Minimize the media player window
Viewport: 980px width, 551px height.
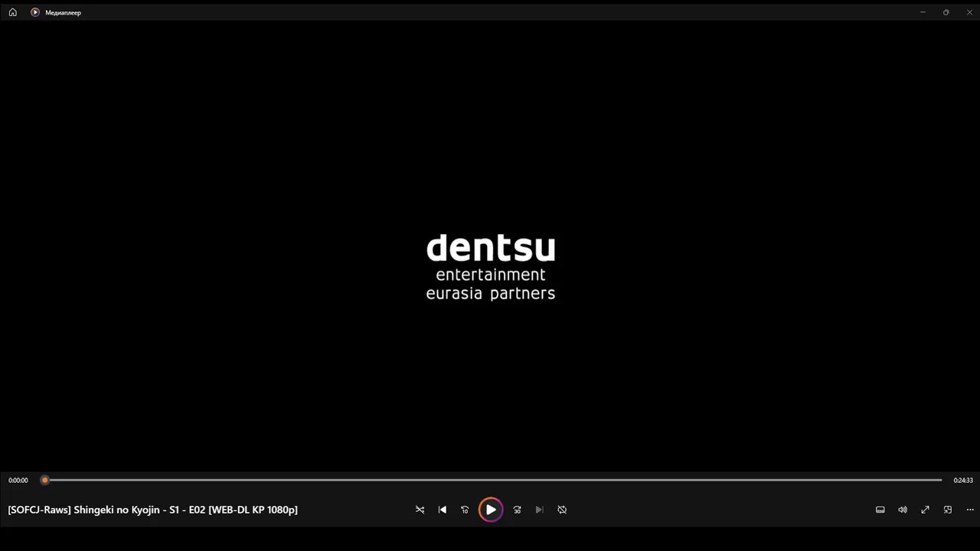pos(923,12)
